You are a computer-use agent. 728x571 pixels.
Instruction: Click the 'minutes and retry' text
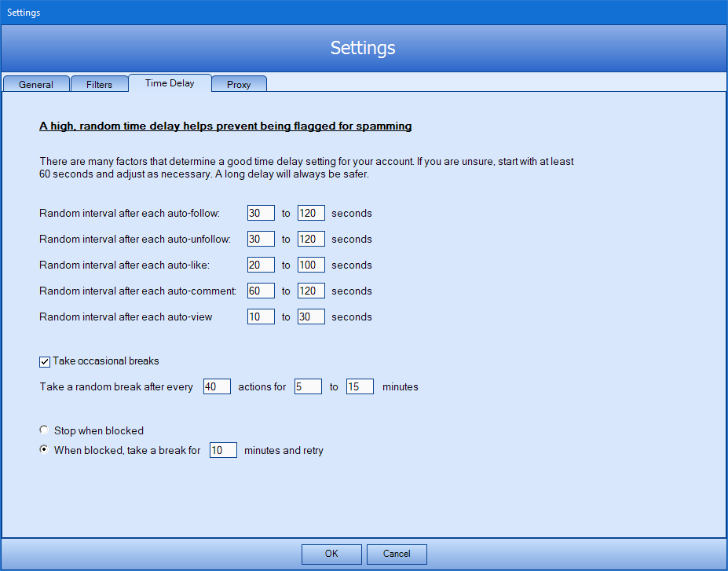click(x=284, y=451)
